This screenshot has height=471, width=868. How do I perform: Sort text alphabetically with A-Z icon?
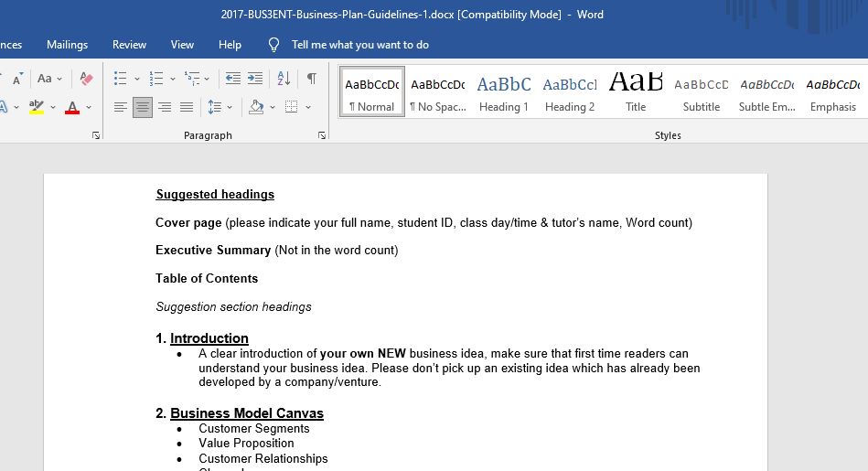coord(284,79)
